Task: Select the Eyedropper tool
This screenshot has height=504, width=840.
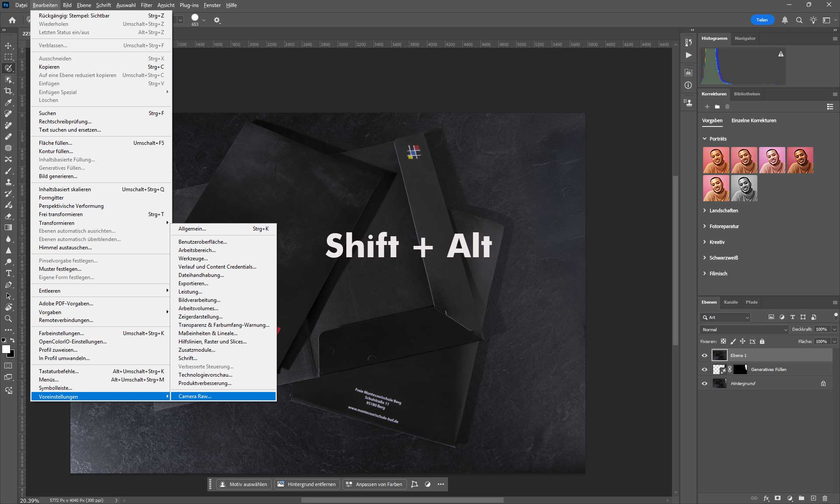Action: point(8,102)
